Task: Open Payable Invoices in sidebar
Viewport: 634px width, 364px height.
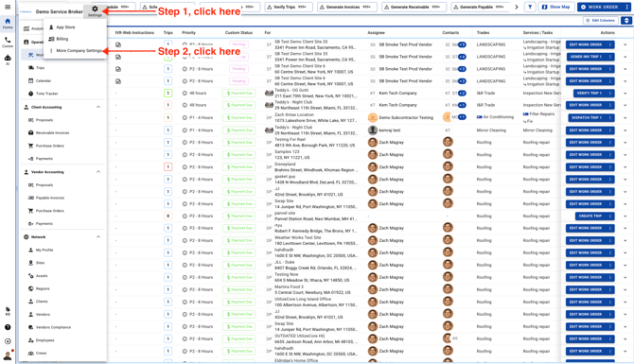Action: [x=50, y=198]
